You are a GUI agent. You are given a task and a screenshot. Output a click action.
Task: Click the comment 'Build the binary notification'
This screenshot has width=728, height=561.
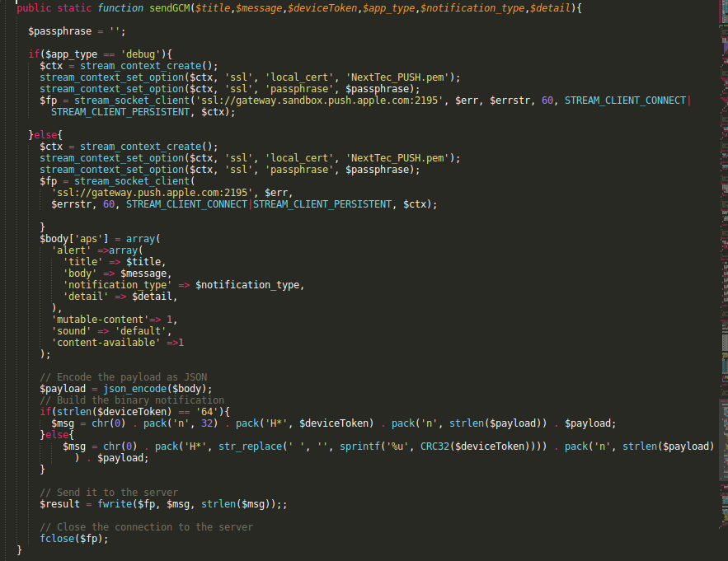tap(132, 400)
